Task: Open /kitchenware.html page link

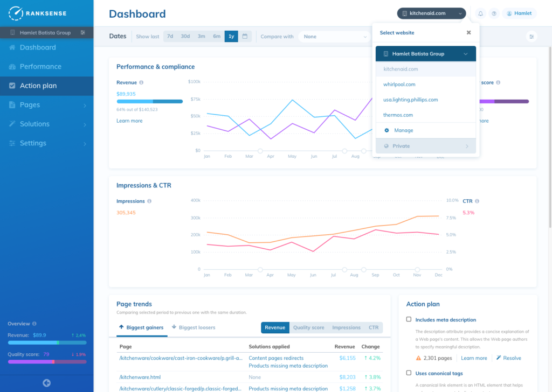Action: click(x=140, y=377)
